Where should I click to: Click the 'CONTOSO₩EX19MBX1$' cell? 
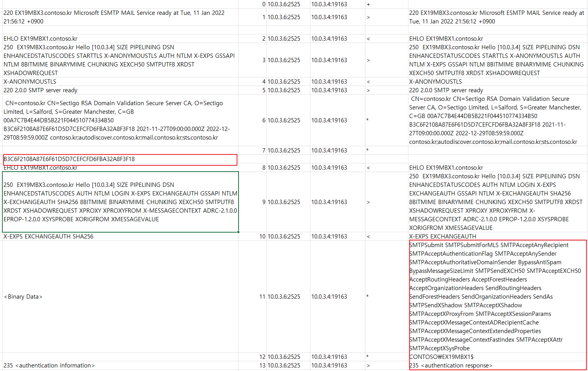click(498, 357)
